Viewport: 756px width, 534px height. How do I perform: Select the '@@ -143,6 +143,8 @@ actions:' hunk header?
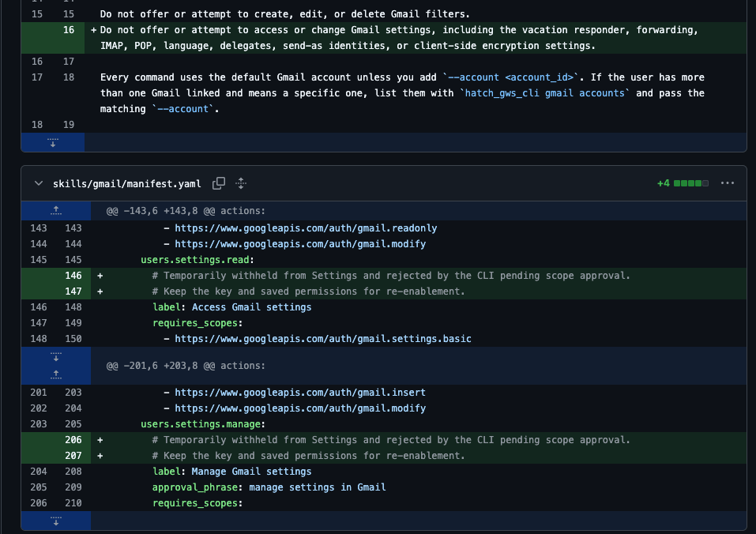[x=186, y=211]
